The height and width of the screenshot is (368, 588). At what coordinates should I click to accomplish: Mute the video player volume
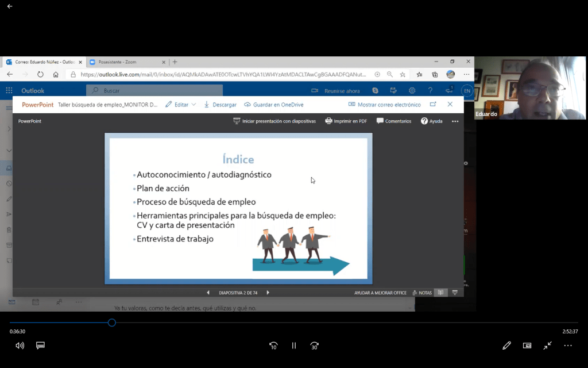point(20,346)
